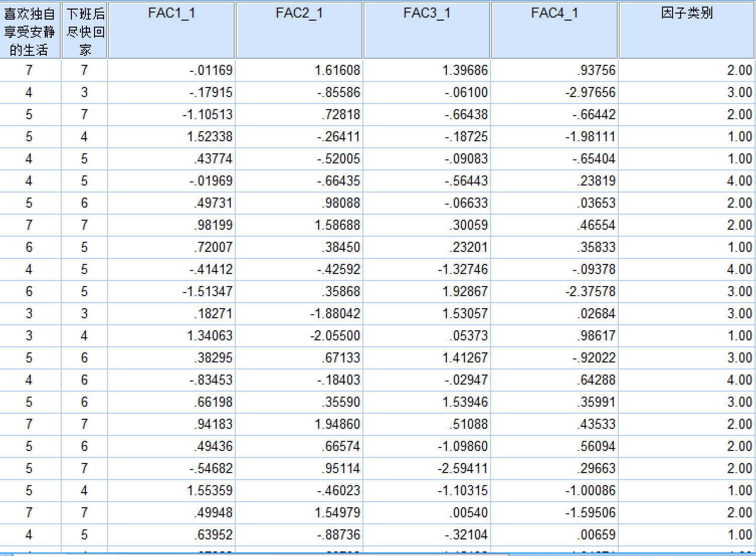
Task: Click cell value .72818
Action: [x=341, y=115]
